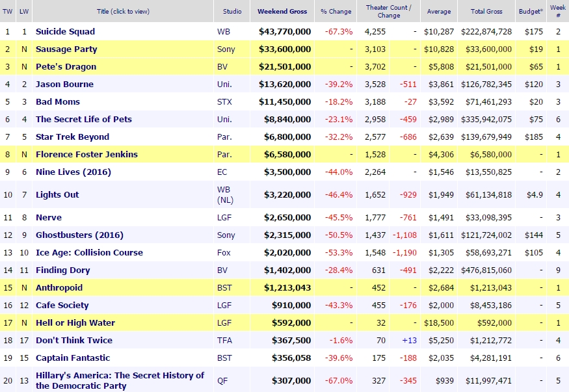Select the $21,501,000 weekend gross value
The height and width of the screenshot is (392, 569).
(x=285, y=67)
